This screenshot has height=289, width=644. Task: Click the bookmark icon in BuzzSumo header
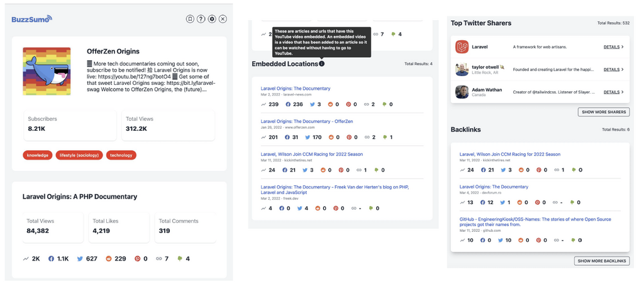[x=190, y=19]
